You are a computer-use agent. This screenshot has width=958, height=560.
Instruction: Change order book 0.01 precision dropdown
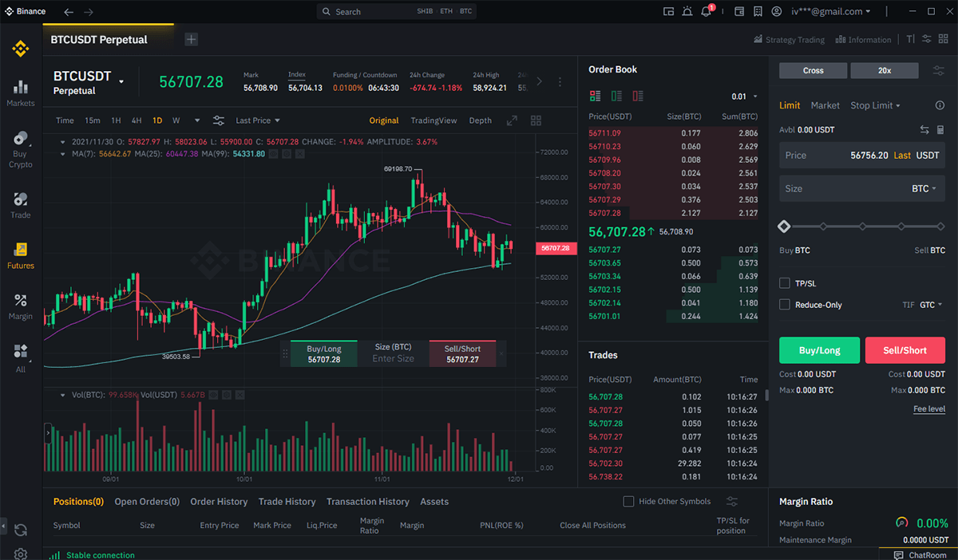point(744,97)
